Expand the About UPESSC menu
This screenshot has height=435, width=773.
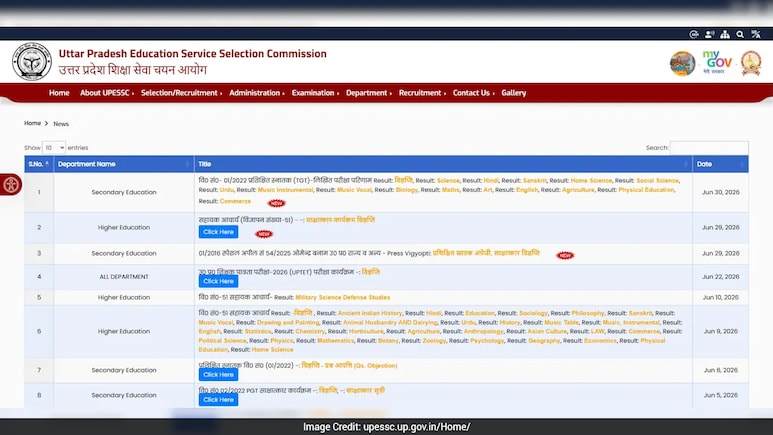pos(106,93)
